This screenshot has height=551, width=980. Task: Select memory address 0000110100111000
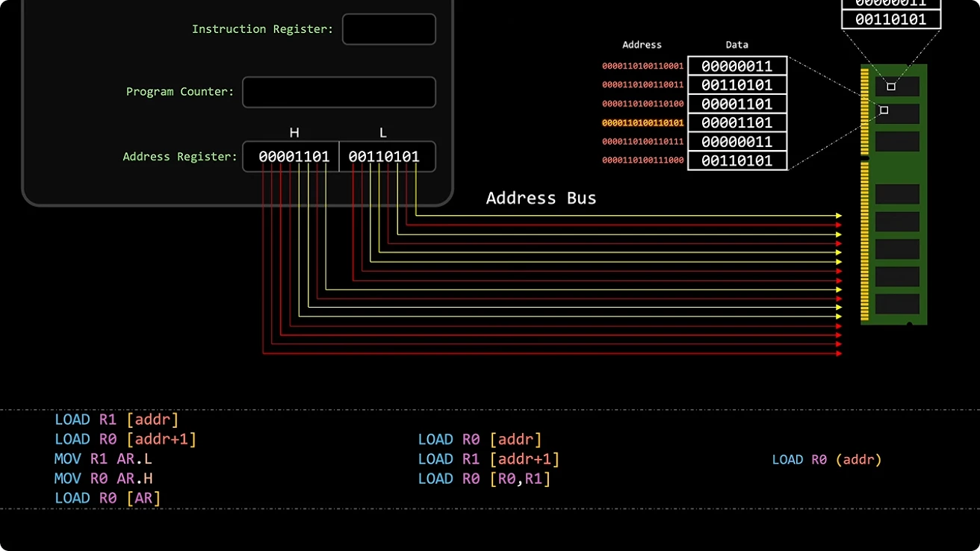point(643,161)
